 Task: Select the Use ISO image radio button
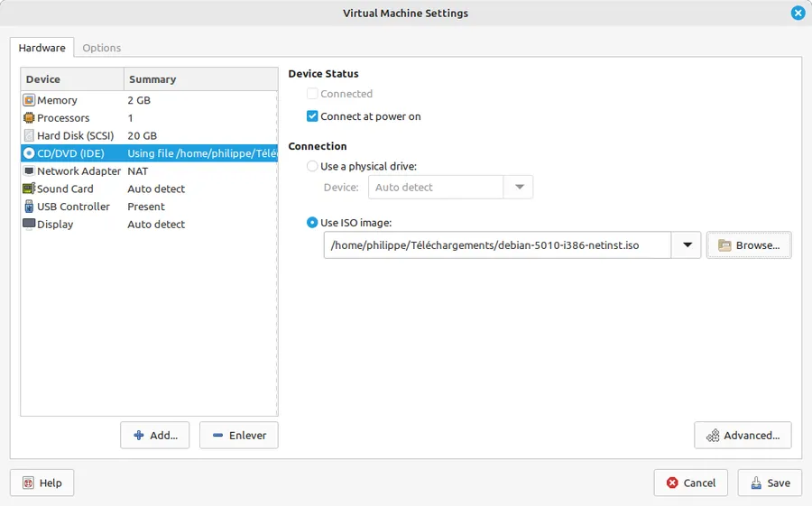coord(312,223)
